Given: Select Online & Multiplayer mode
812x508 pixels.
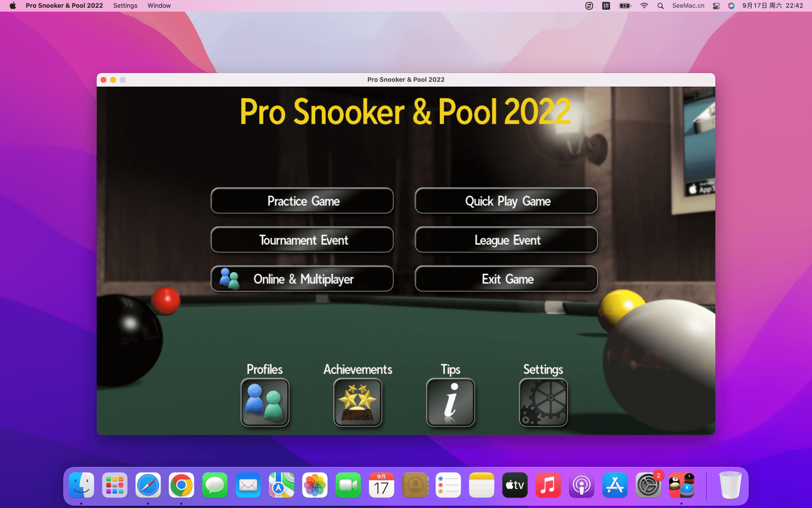Looking at the screenshot, I should (x=302, y=279).
